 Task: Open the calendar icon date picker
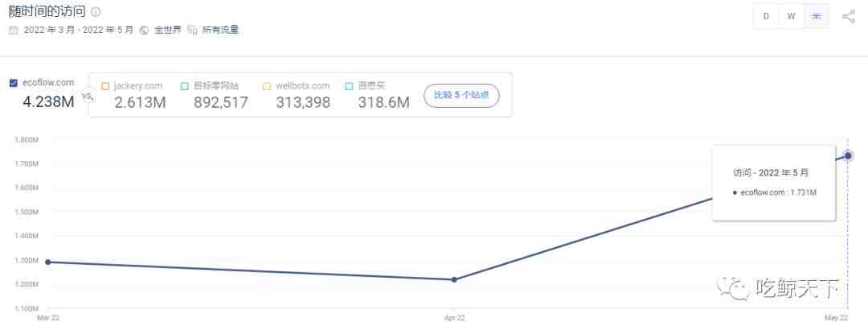click(x=14, y=30)
